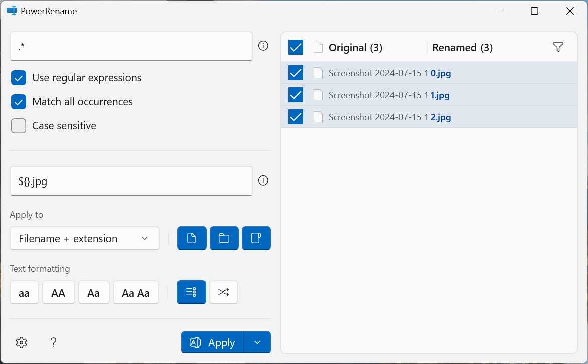Viewport: 588px width, 364px height.
Task: Open the filter icon in list header
Action: 558,47
